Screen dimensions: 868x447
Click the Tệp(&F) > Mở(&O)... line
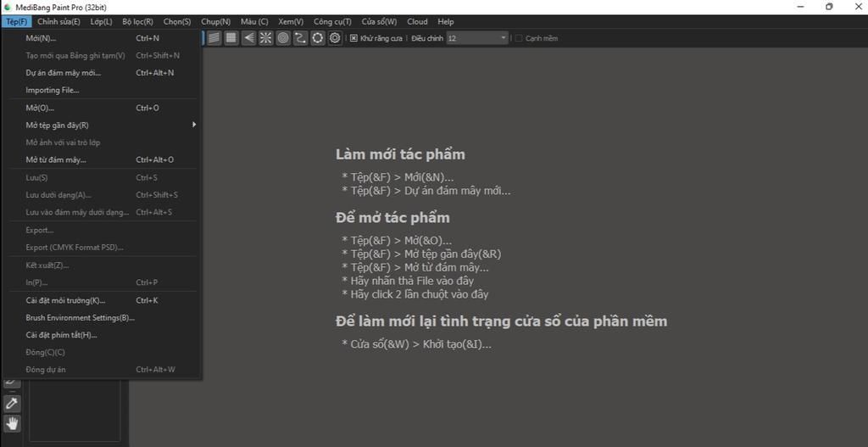[397, 241]
